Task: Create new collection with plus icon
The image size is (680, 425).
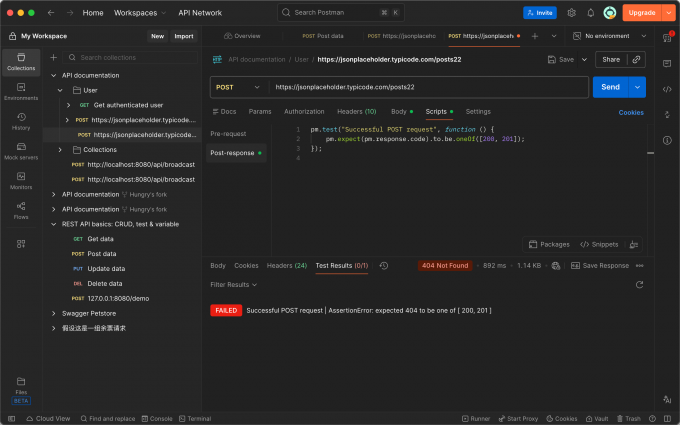Action: (x=53, y=57)
